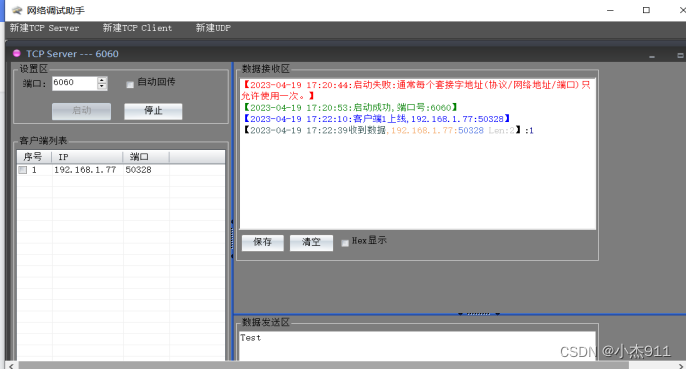Viewport: 687px width, 369px height.
Task: Enable the 自动回传 checkbox
Action: [130, 85]
